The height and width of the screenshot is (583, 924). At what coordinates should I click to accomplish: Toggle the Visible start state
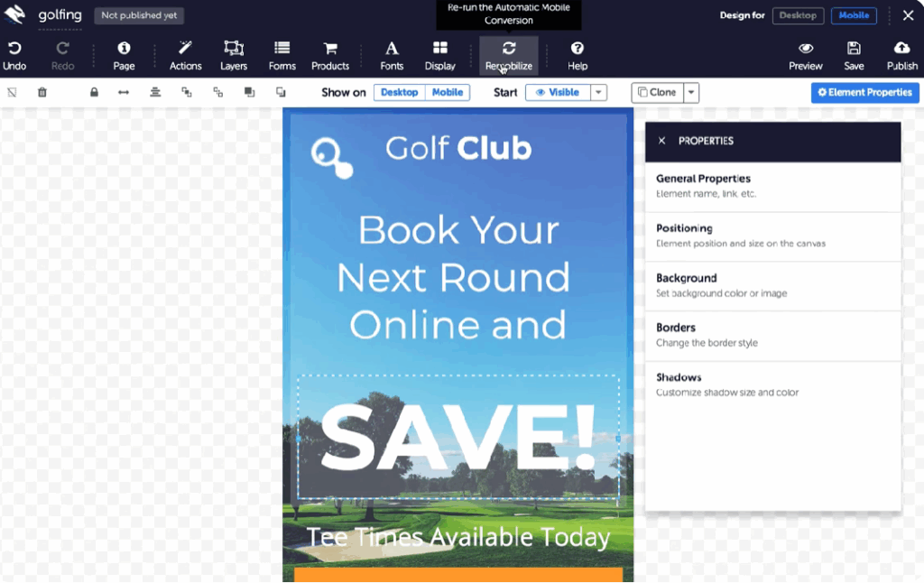tap(558, 92)
